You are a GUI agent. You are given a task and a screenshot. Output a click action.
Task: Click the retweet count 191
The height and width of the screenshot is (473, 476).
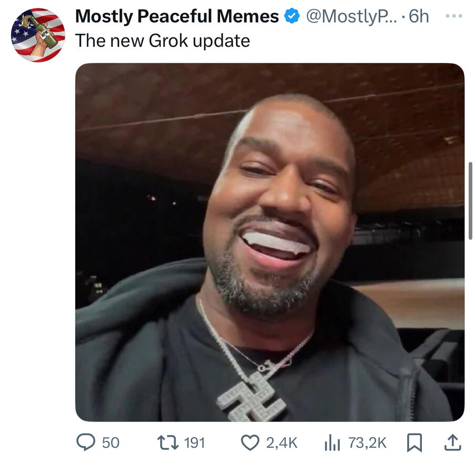pos(194,443)
